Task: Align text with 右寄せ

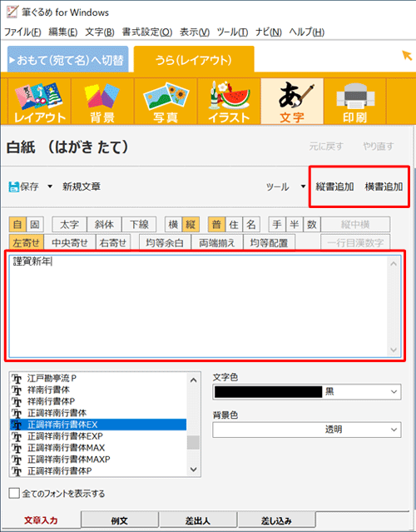Action: coord(113,242)
